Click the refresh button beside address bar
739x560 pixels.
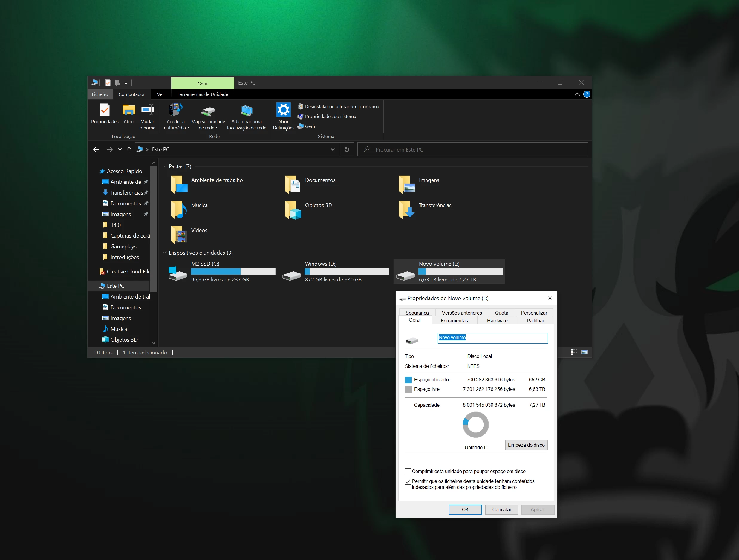tap(347, 149)
